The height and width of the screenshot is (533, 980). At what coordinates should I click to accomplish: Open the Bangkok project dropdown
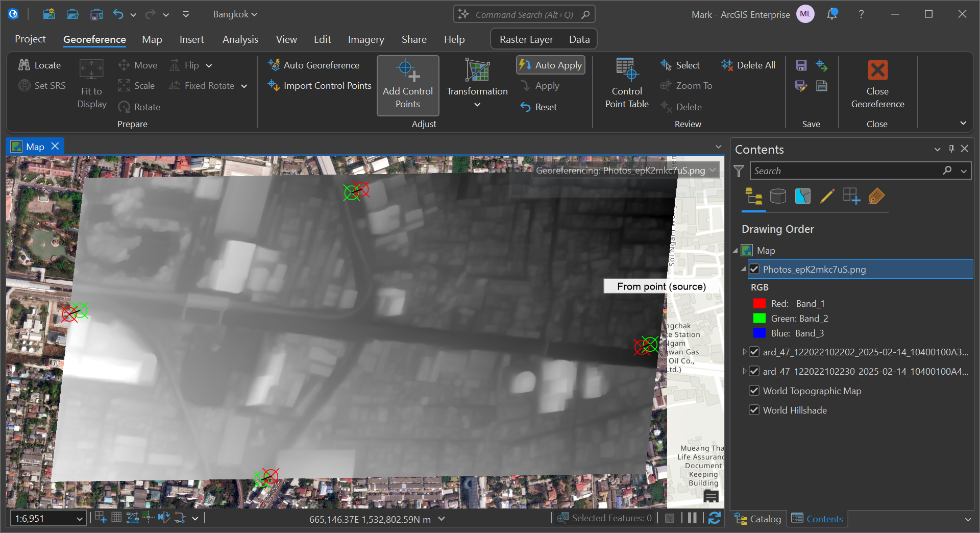(235, 14)
